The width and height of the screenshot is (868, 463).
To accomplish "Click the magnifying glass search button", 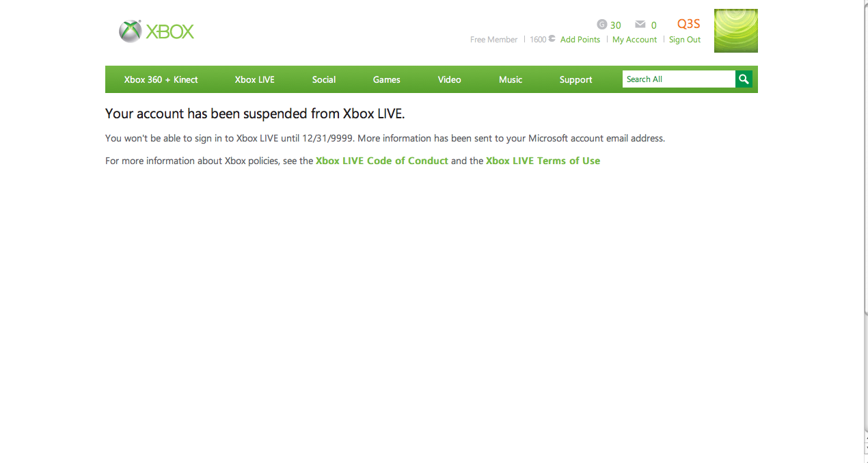I will tap(744, 79).
